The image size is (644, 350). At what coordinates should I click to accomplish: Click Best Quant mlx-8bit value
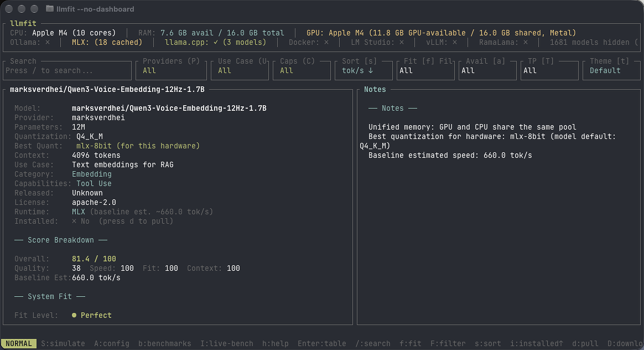click(138, 146)
